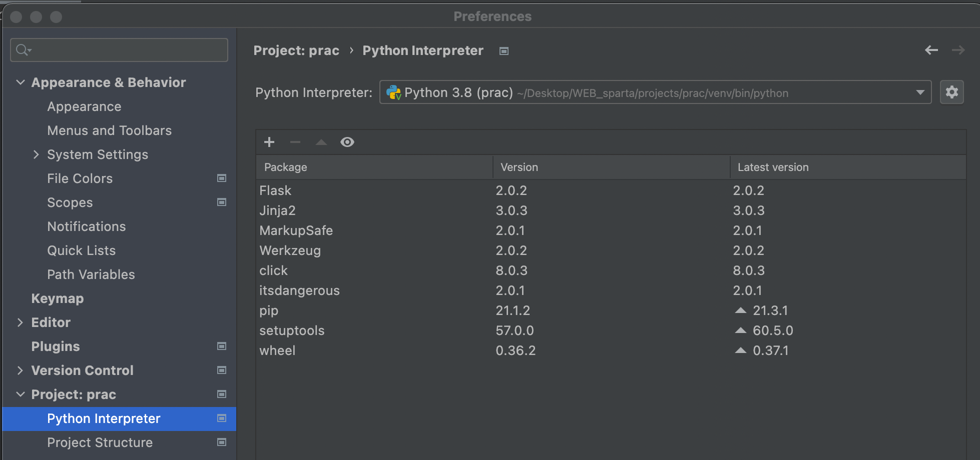Expand the Version Control section

point(20,370)
